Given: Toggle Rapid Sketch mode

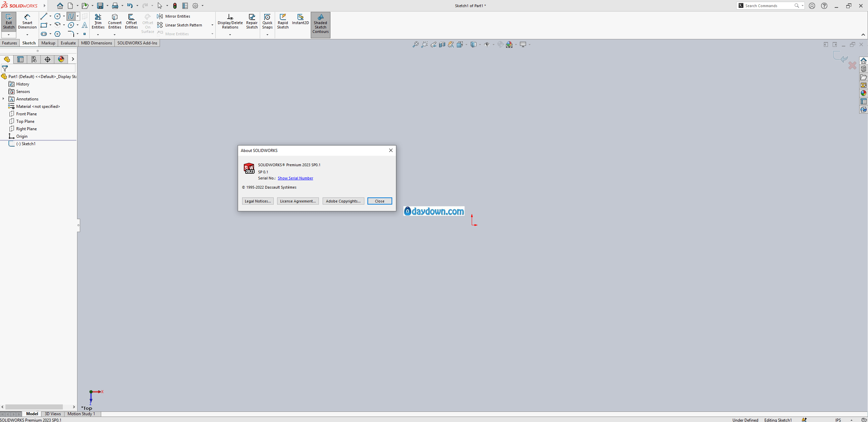Looking at the screenshot, I should [x=283, y=21].
